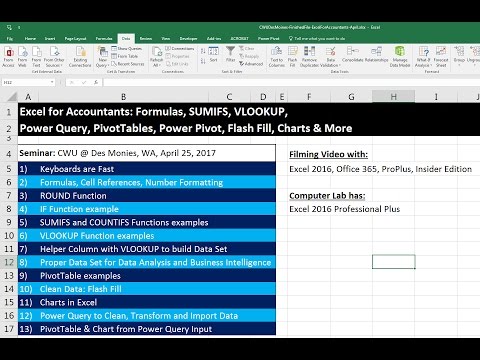This screenshot has width=480, height=360.
Task: Select column H header
Action: click(394, 97)
